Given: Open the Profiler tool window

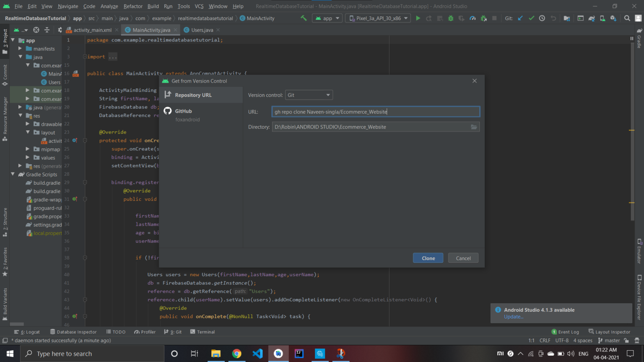Looking at the screenshot, I should (x=145, y=332).
